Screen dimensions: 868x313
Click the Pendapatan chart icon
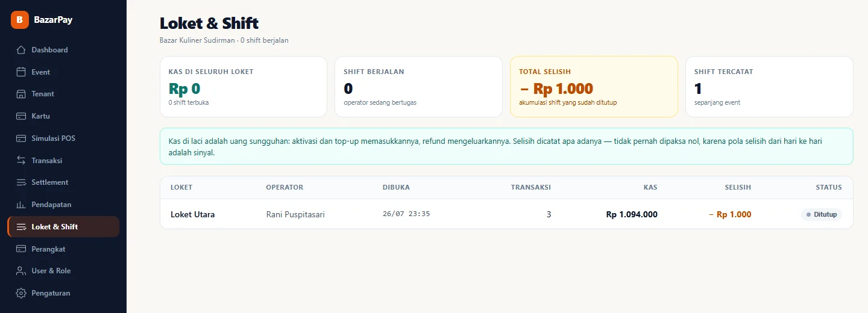click(x=21, y=205)
